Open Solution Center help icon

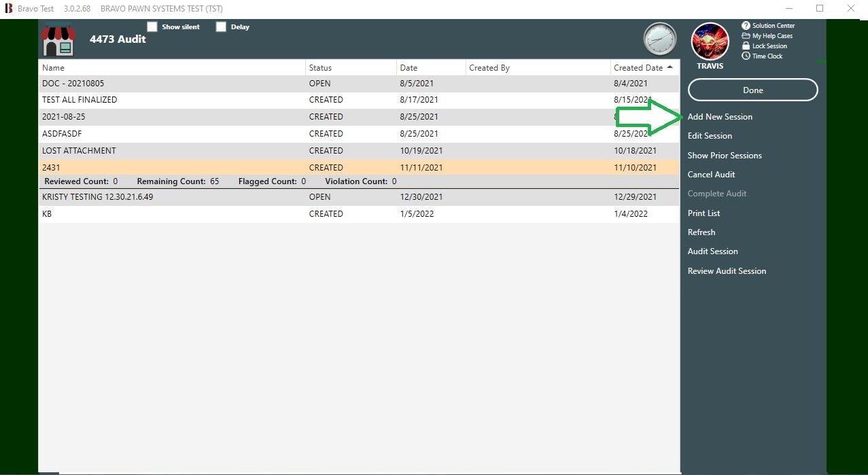[x=746, y=26]
